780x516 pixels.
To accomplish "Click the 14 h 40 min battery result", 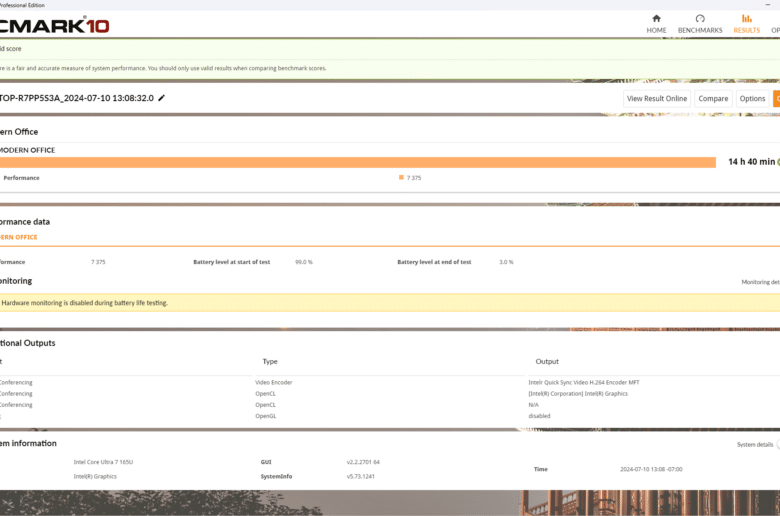I will [751, 162].
